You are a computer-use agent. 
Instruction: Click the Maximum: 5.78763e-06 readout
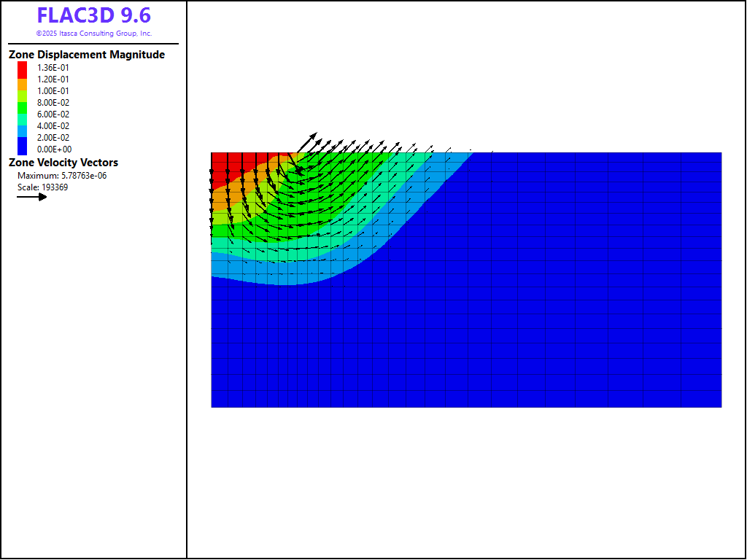pyautogui.click(x=62, y=176)
